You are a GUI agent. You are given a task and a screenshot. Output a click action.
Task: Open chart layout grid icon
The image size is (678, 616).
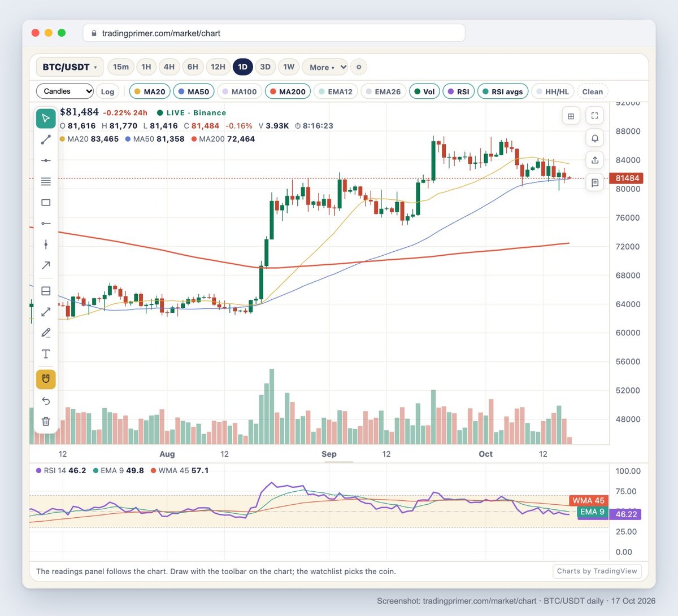point(571,116)
